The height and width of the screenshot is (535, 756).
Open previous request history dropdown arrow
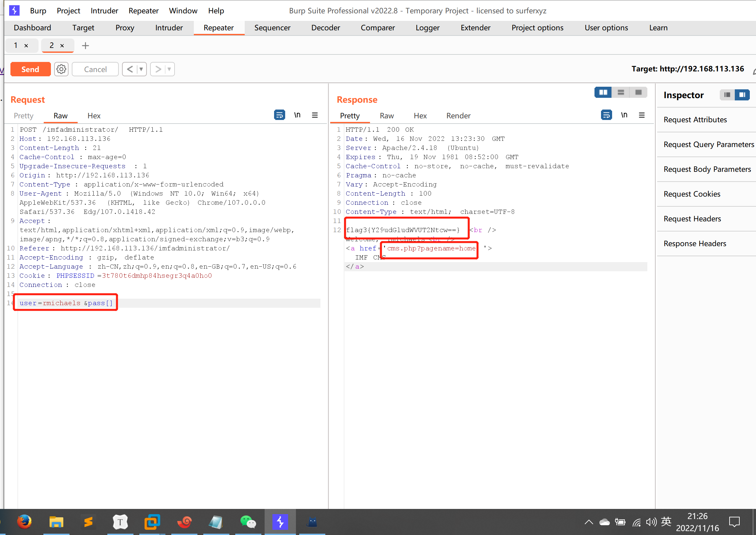click(141, 69)
